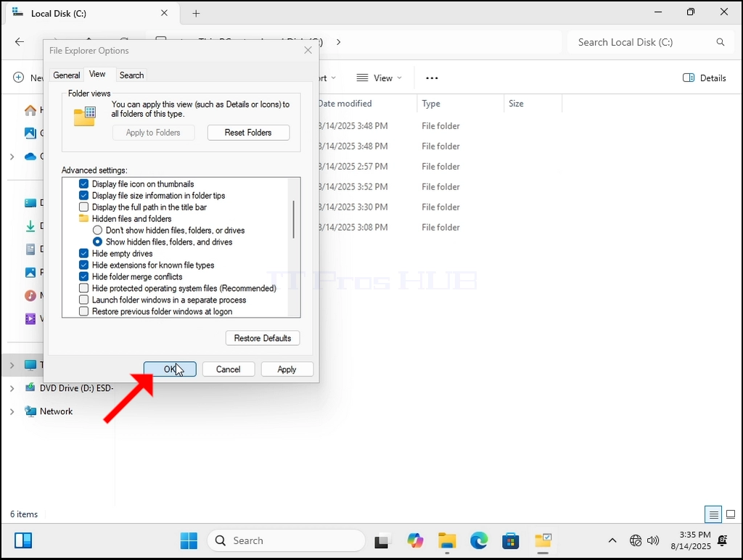Select the Pictures icon in the sidebar
The width and height of the screenshot is (743, 560).
tap(30, 273)
